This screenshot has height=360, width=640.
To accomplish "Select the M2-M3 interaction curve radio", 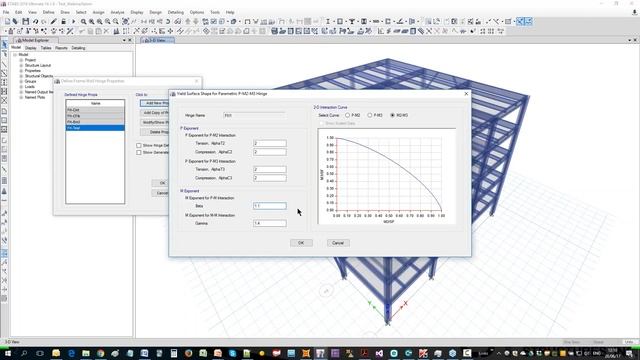I will (x=393, y=116).
